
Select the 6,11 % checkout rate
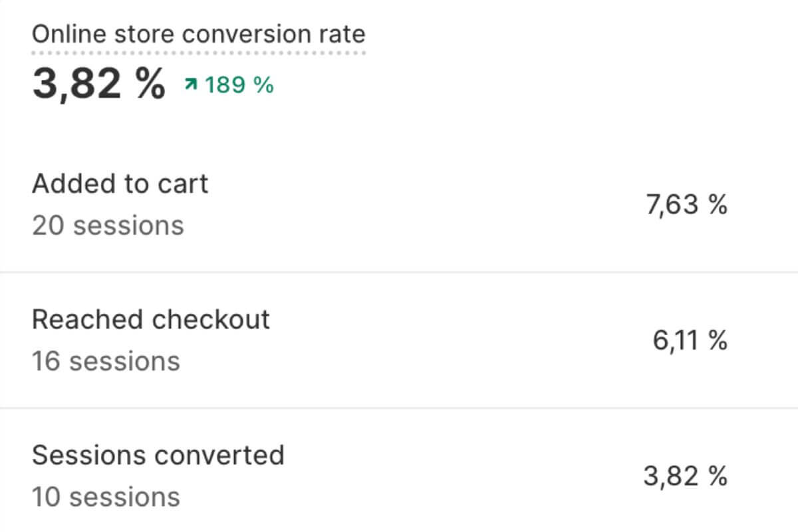tap(690, 341)
